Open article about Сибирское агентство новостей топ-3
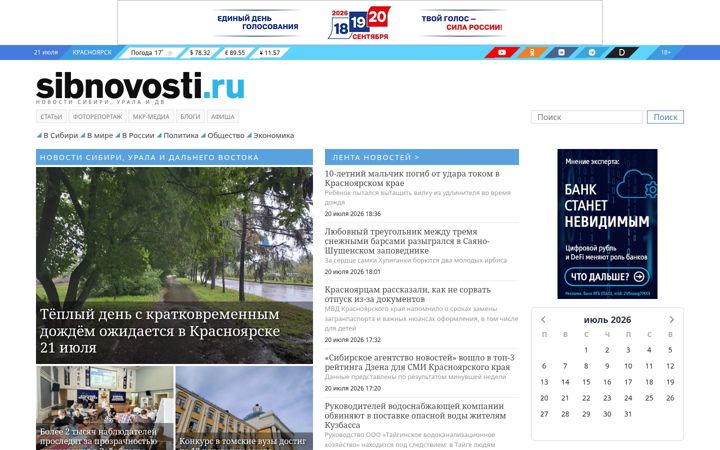The width and height of the screenshot is (720, 450). point(419,362)
